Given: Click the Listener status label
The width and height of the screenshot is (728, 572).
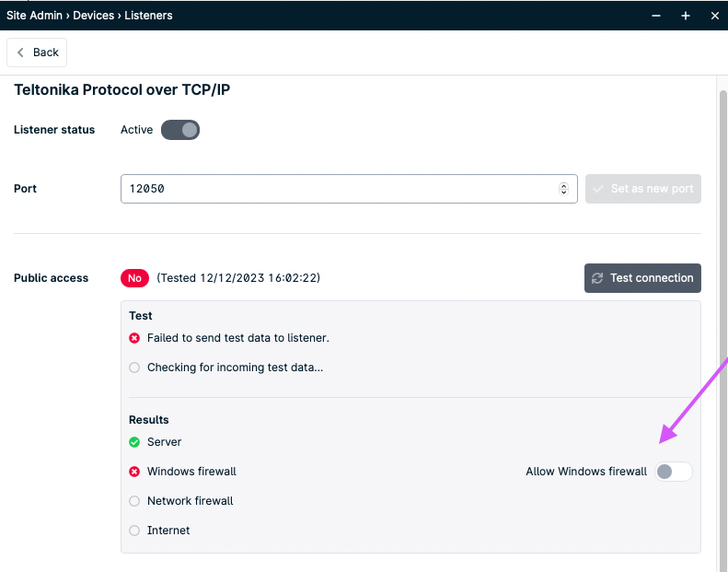Looking at the screenshot, I should 54,130.
